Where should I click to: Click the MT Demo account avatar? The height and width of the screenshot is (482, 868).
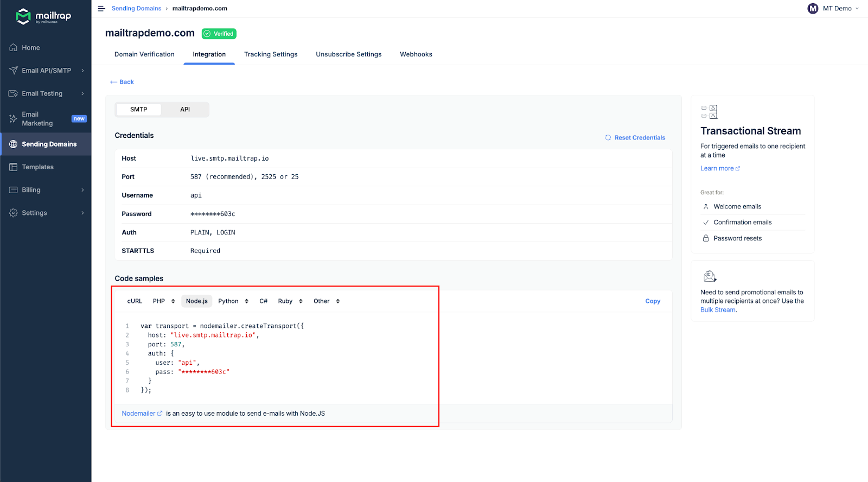pyautogui.click(x=812, y=9)
